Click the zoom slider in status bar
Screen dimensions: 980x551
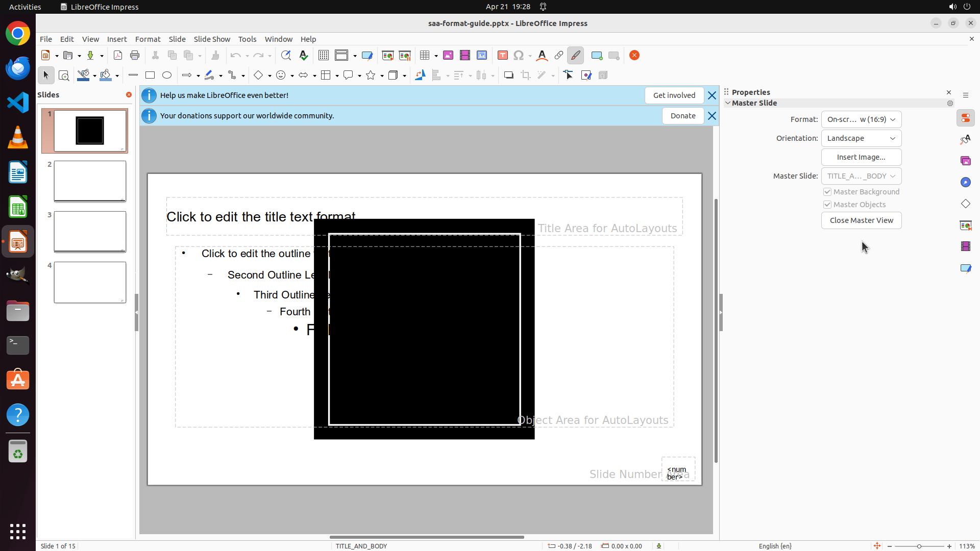click(919, 546)
